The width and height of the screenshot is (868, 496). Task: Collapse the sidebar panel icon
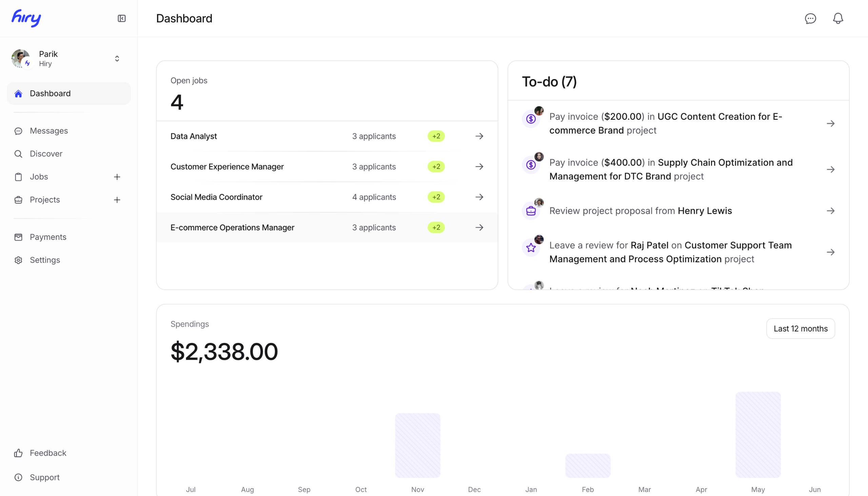pyautogui.click(x=121, y=18)
